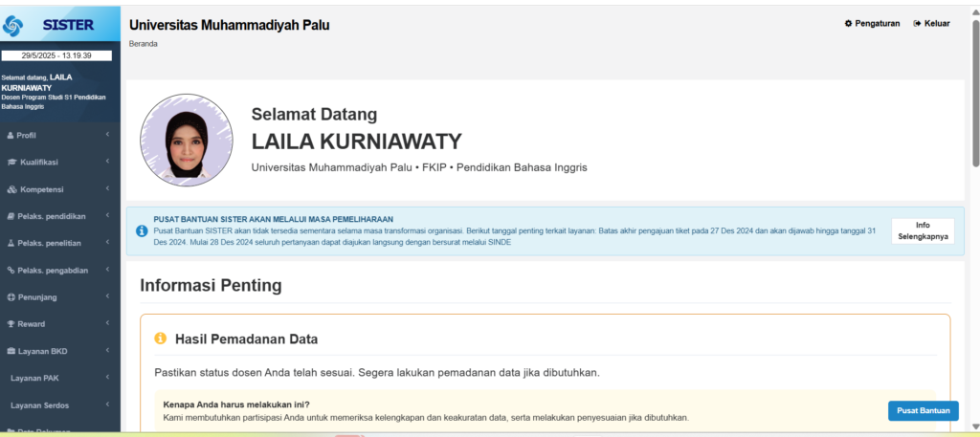This screenshot has height=437, width=980.
Task: Expand the Layanan BKD chevron
Action: pyautogui.click(x=107, y=351)
